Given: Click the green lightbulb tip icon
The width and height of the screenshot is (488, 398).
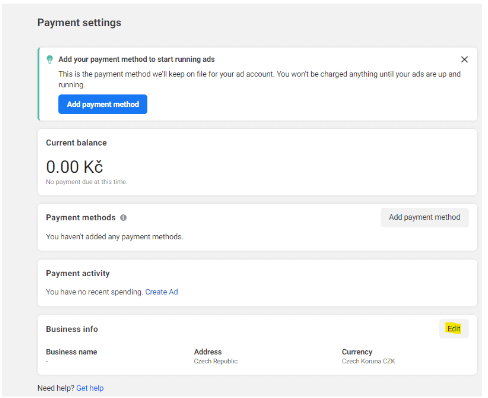Looking at the screenshot, I should tap(50, 59).
